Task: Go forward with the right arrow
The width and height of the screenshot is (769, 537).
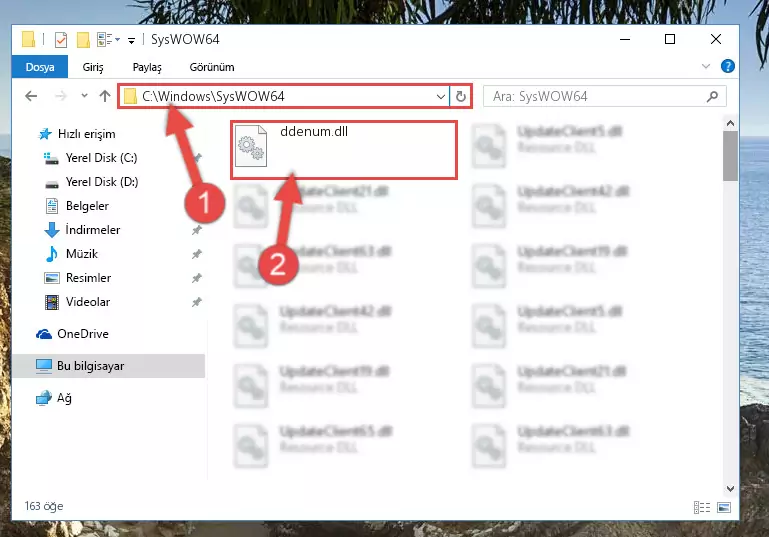Action: pyautogui.click(x=61, y=96)
